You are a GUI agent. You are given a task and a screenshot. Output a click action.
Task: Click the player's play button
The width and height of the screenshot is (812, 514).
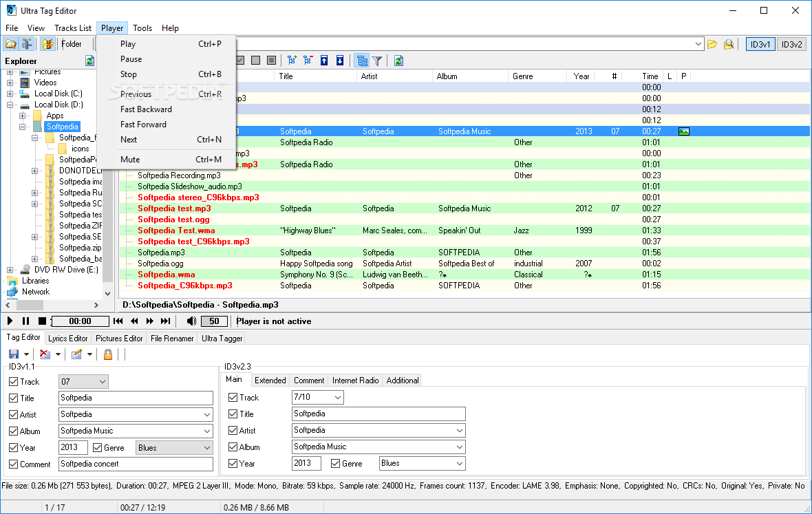tap(10, 321)
